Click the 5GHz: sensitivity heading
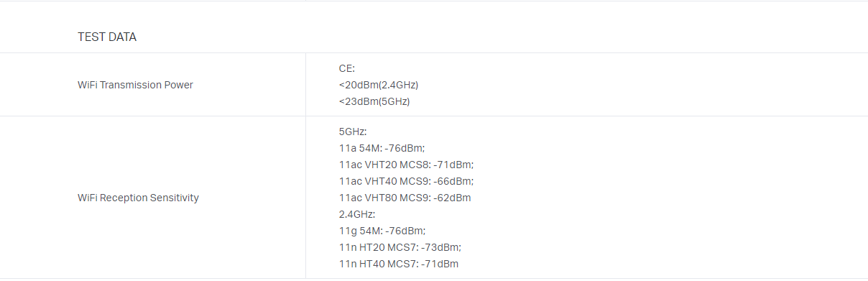 (x=353, y=132)
